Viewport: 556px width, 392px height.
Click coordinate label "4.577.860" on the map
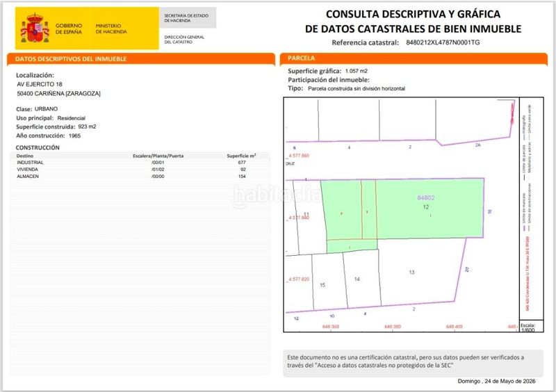299,156
